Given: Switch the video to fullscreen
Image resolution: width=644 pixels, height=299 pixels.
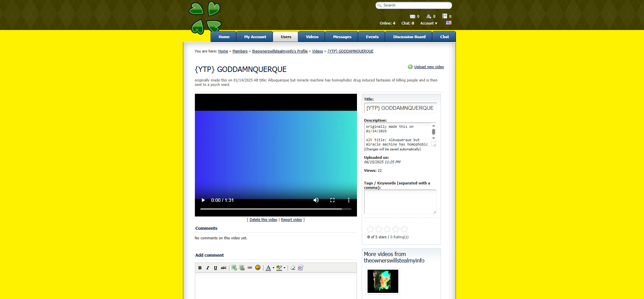Looking at the screenshot, I should (x=332, y=200).
